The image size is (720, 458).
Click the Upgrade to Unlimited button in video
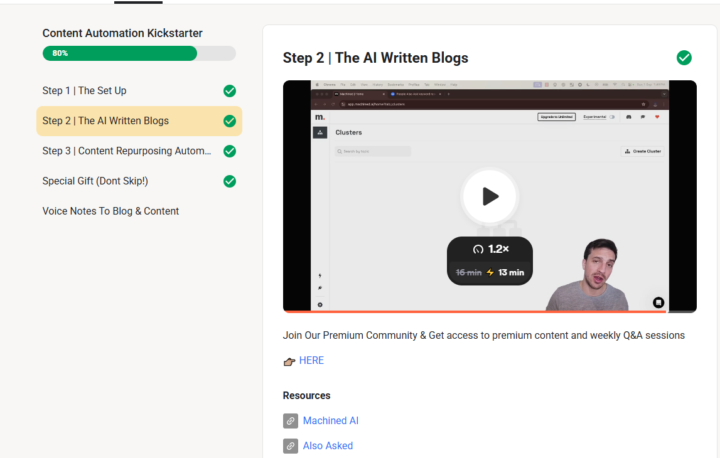(x=556, y=117)
